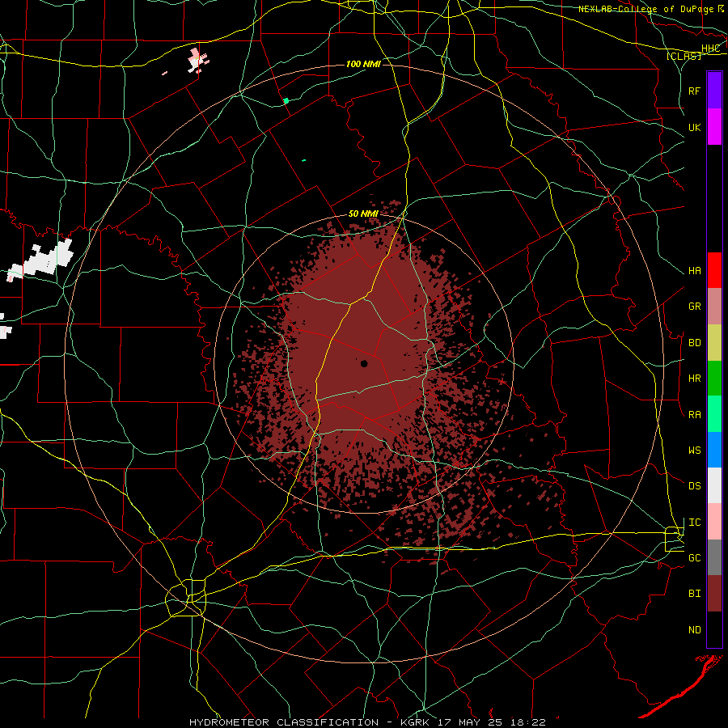Click the light pink IC legend swatch
The image size is (728, 728).
click(x=714, y=522)
